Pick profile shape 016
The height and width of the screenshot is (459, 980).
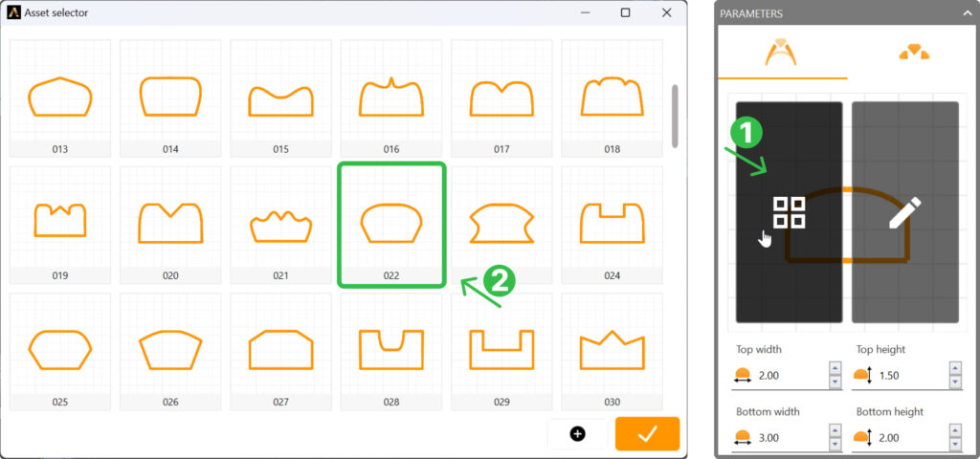tap(390, 98)
